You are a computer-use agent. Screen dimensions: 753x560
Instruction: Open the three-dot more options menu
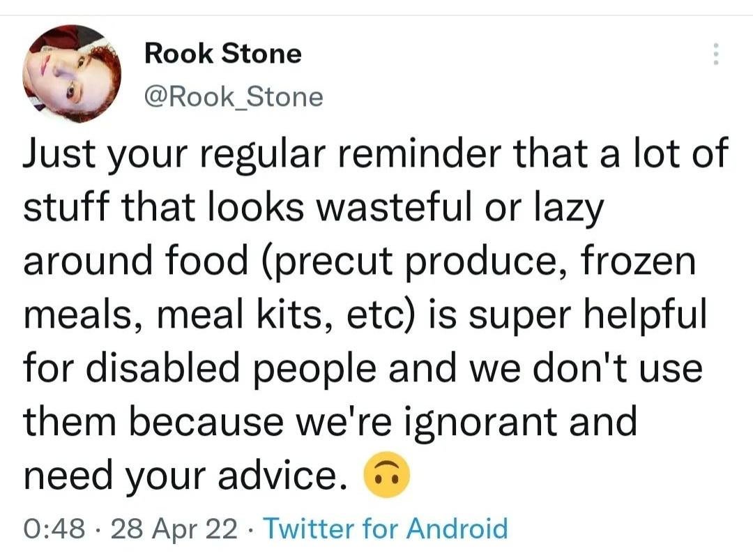click(715, 54)
